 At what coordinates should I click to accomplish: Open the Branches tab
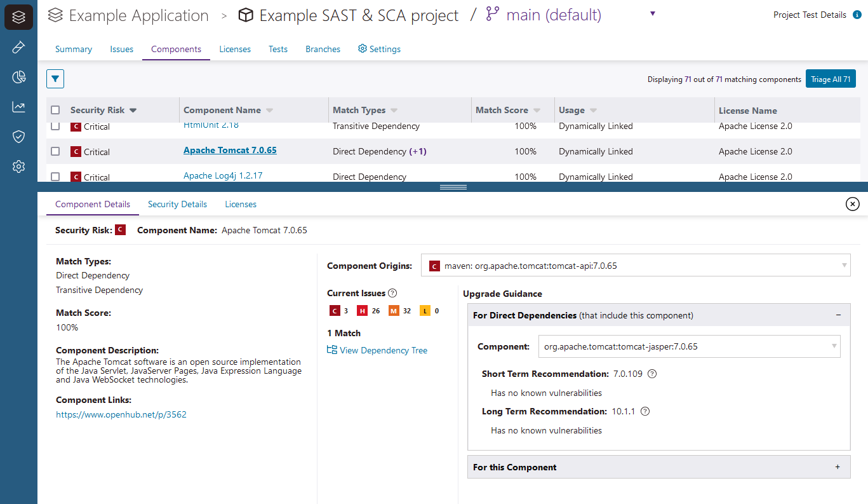coord(323,49)
